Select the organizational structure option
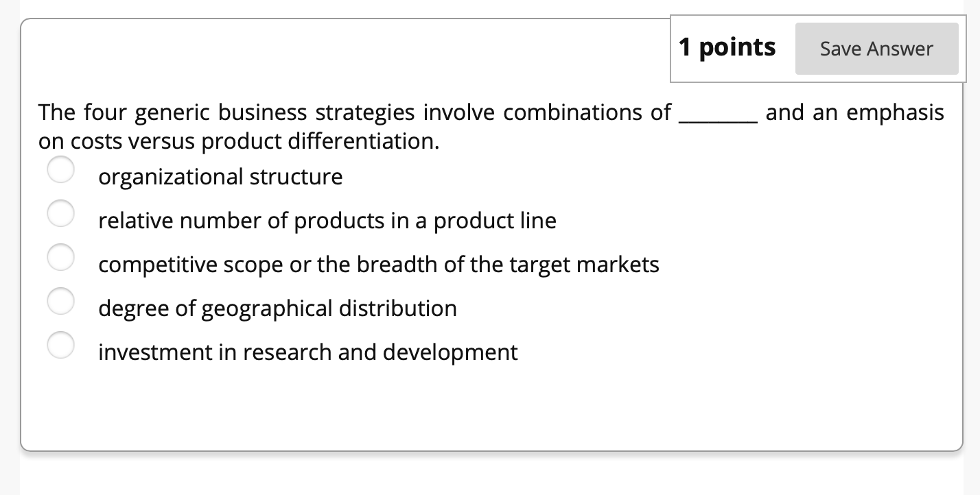The height and width of the screenshot is (495, 980). coord(60,169)
